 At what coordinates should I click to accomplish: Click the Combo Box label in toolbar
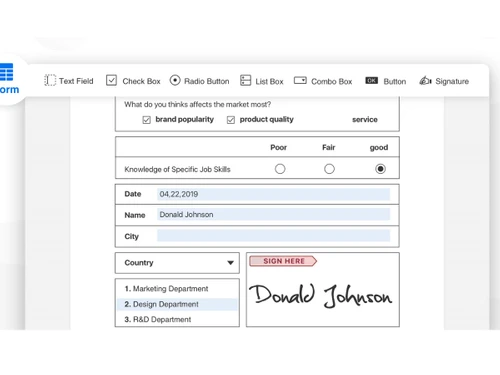332,81
